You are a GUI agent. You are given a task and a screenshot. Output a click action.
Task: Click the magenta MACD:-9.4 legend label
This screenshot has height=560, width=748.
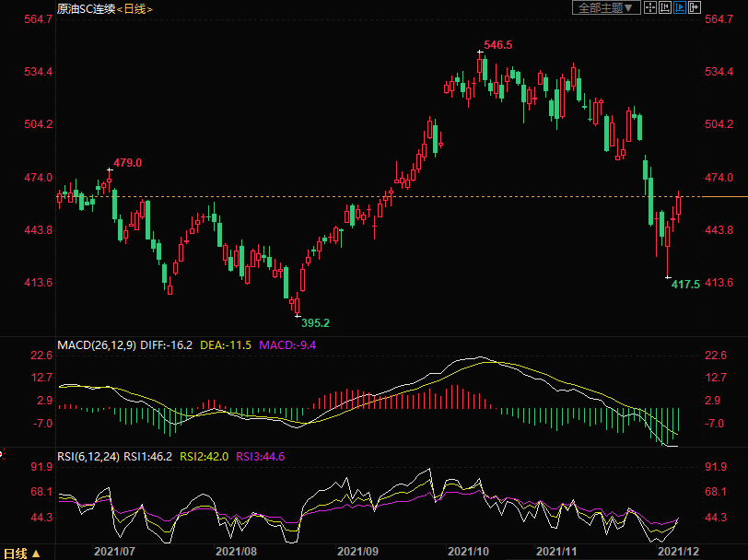288,345
